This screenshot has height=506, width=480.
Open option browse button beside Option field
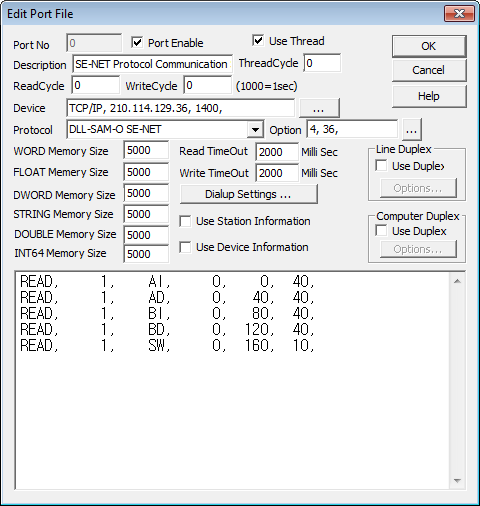tap(412, 130)
